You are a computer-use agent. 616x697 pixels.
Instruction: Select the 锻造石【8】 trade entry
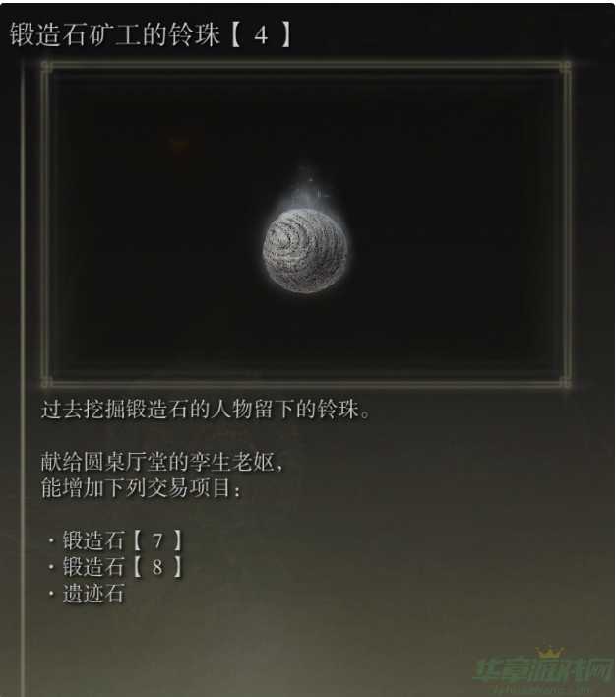pyautogui.click(x=122, y=567)
